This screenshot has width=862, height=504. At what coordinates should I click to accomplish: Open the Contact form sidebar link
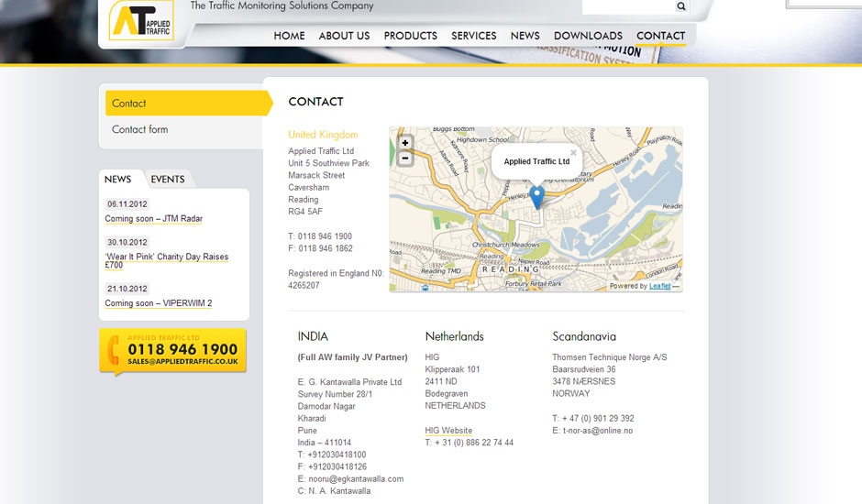click(140, 130)
